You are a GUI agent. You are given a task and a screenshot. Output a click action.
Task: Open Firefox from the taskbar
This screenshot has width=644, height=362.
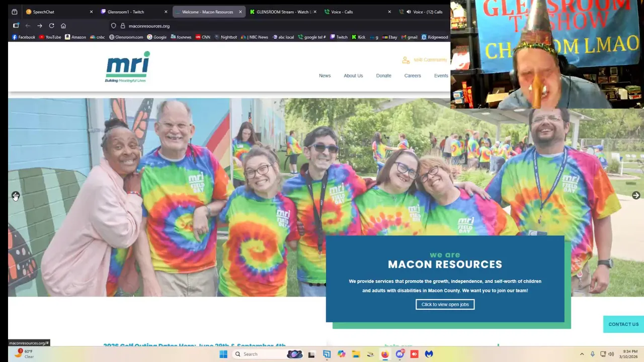tap(385, 354)
